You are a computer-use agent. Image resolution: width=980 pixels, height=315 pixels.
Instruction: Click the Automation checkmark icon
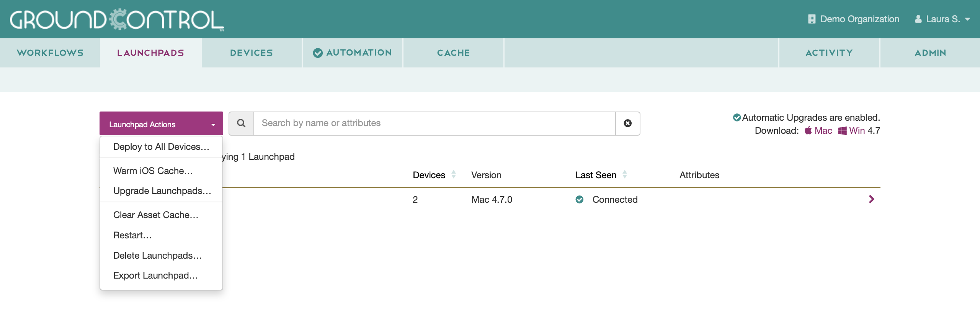[317, 53]
